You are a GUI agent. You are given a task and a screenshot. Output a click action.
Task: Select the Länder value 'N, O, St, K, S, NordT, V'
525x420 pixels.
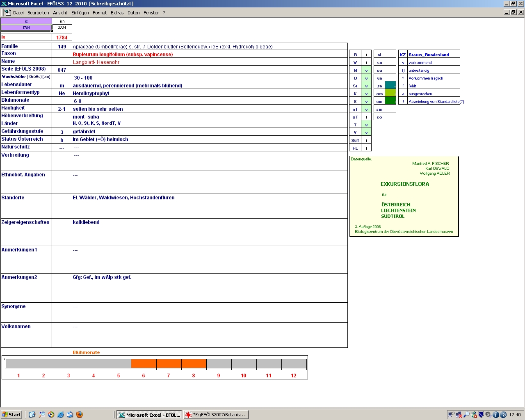210,124
